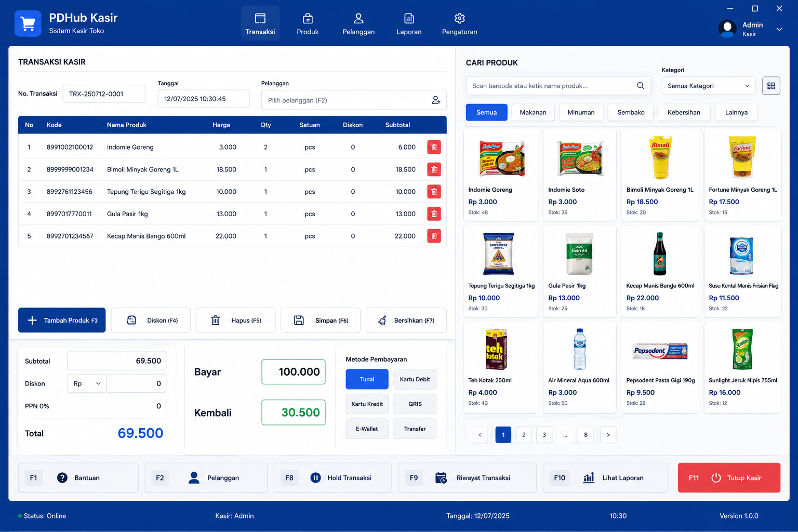This screenshot has width=798, height=532.
Task: Open the Semua Kategori dropdown
Action: (709, 86)
